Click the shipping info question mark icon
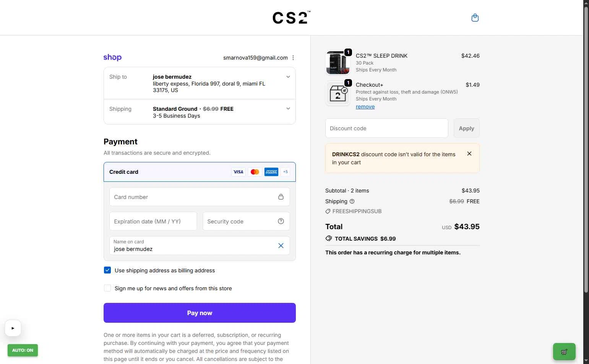This screenshot has height=364, width=589. tap(352, 201)
